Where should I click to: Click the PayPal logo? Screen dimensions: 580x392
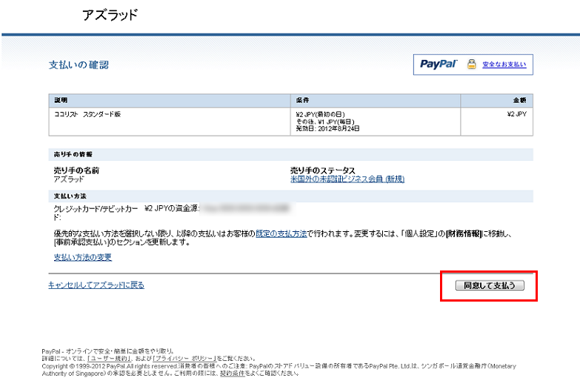click(439, 64)
